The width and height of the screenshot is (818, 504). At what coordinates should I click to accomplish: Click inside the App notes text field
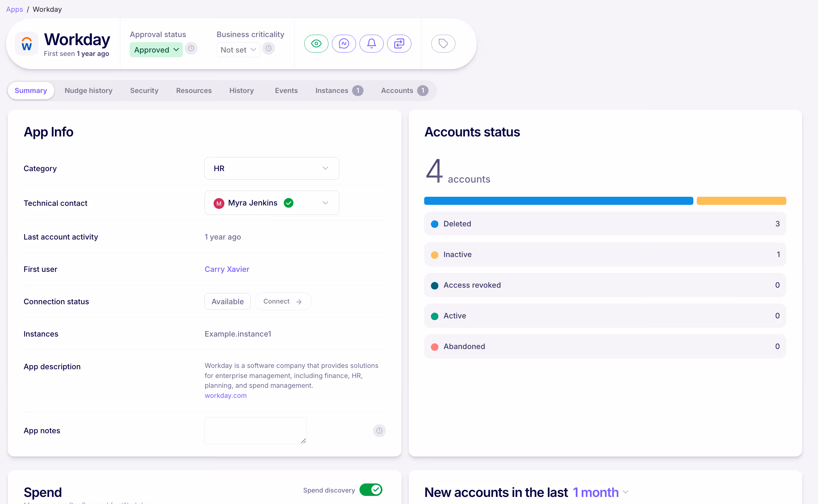click(x=255, y=431)
